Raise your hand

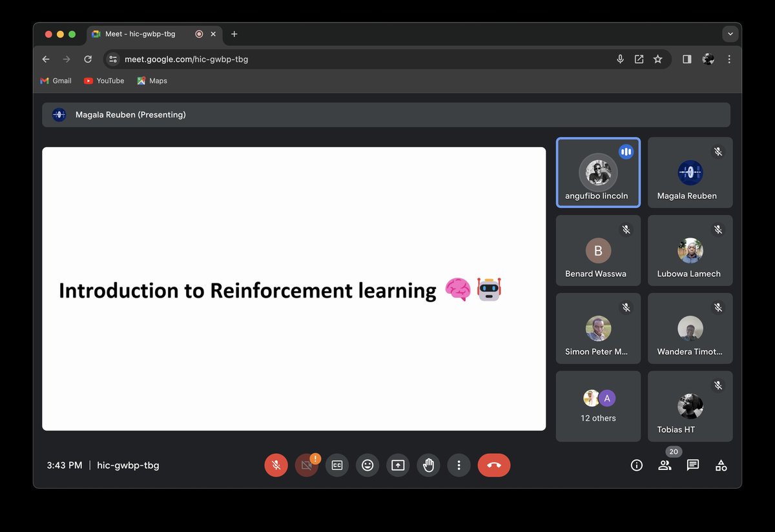tap(428, 465)
